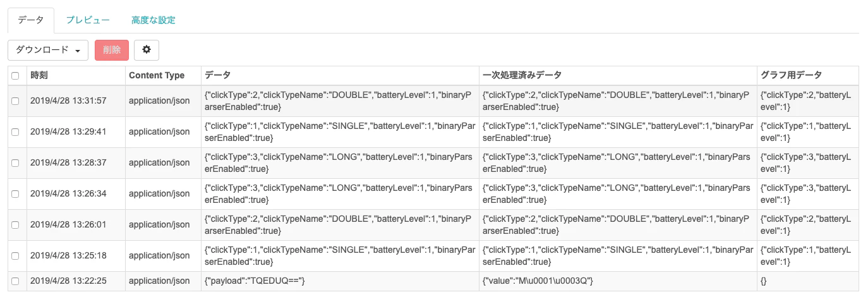This screenshot has height=304, width=868.
Task: Click データ cell of the 13:28:37 row
Action: (340, 163)
